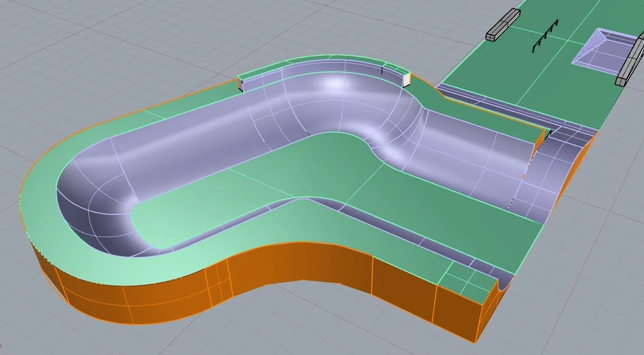The width and height of the screenshot is (644, 355).
Task: Select the black grind rail on upper platform
Action: point(545,36)
